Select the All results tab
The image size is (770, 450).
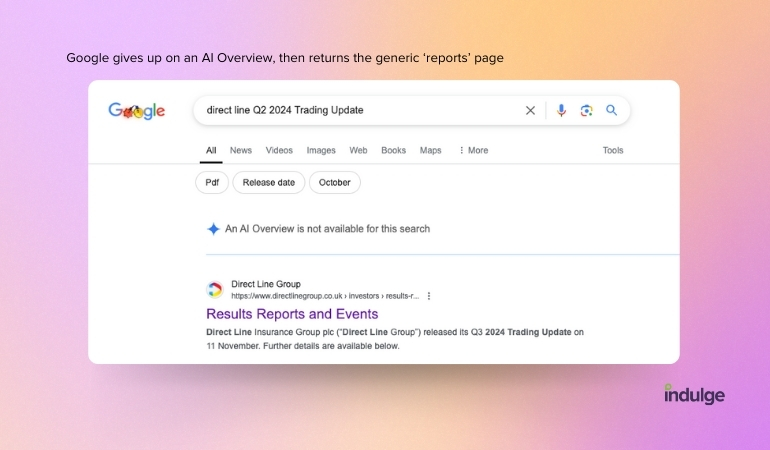(x=211, y=150)
